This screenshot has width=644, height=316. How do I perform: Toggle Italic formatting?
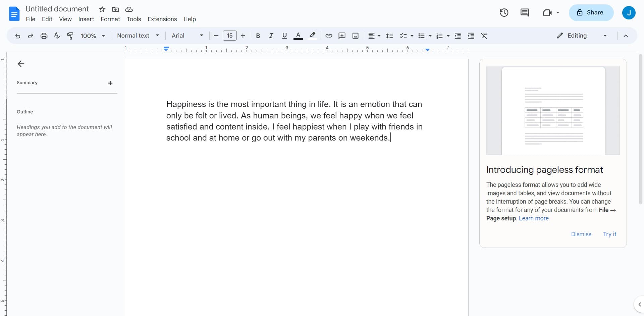(271, 36)
